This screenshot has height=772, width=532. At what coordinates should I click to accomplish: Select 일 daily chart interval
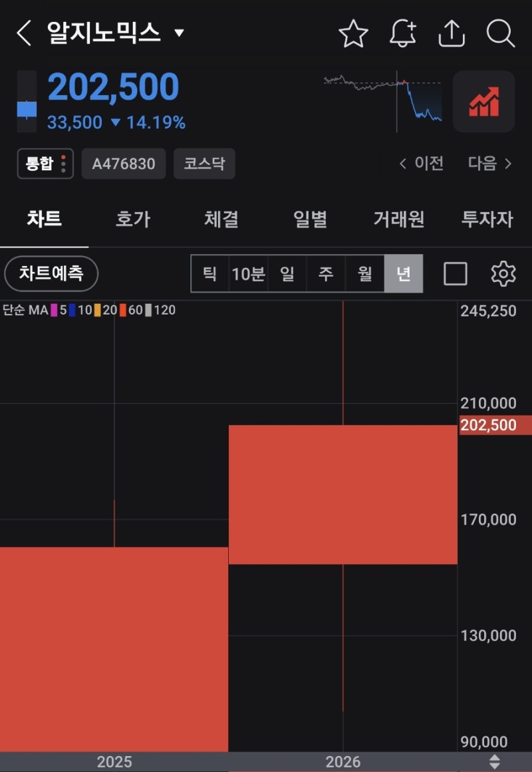(287, 274)
